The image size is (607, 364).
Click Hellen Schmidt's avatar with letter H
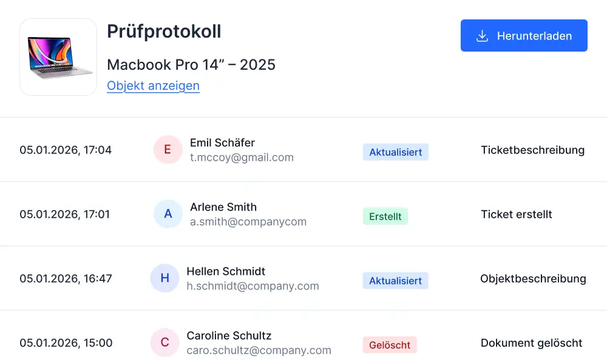[164, 278]
